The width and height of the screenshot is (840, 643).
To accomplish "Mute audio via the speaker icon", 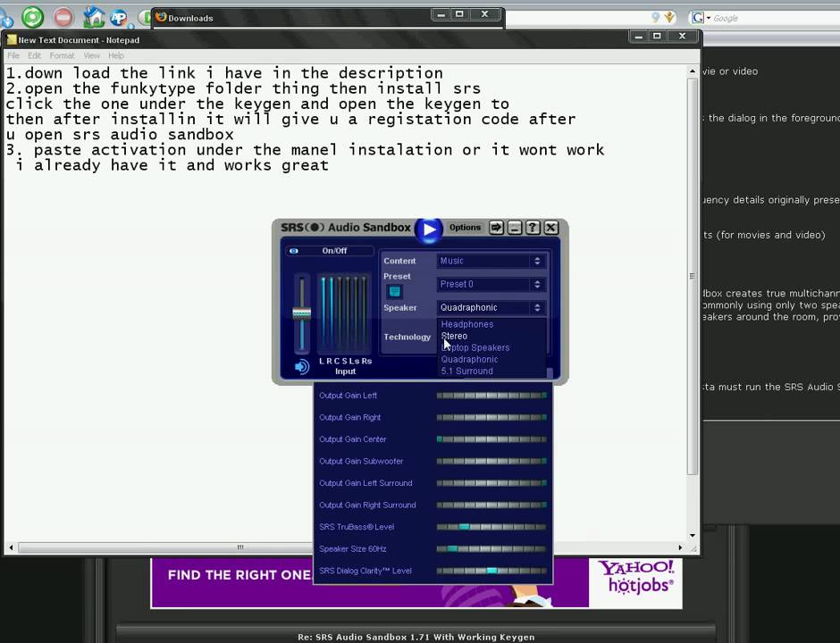I will pyautogui.click(x=302, y=367).
